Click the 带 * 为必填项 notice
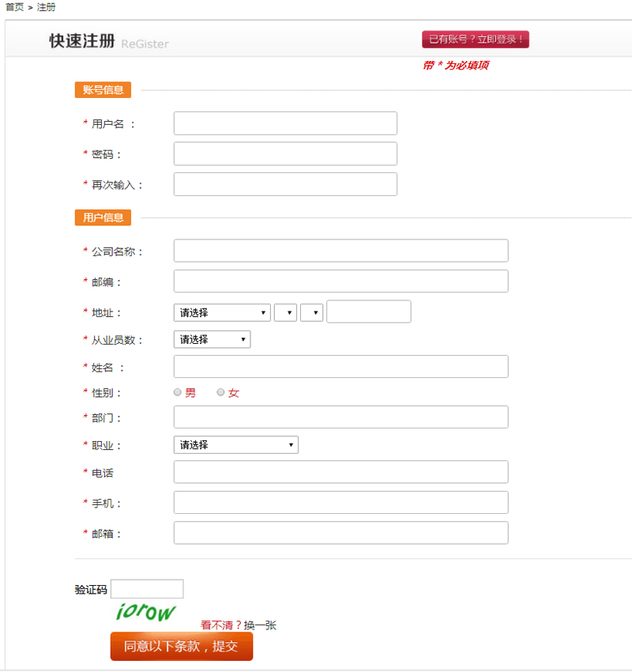632x672 pixels. point(456,65)
